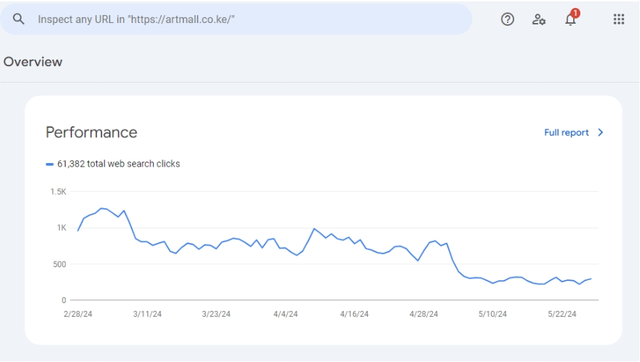The width and height of the screenshot is (640, 362).
Task: Open the Full report link
Action: (x=566, y=133)
